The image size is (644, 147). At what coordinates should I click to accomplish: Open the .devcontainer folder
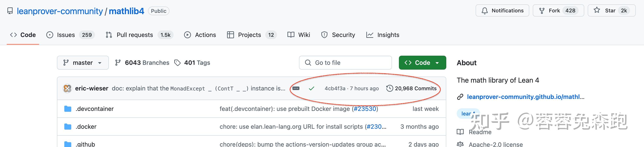(95, 109)
